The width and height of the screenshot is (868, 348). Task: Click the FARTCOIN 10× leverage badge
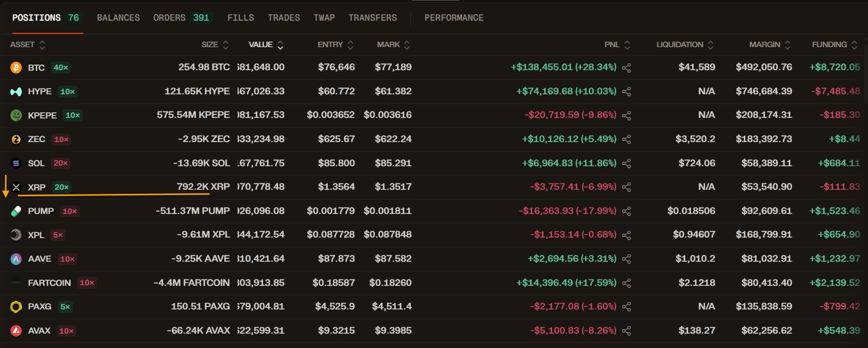tap(87, 283)
